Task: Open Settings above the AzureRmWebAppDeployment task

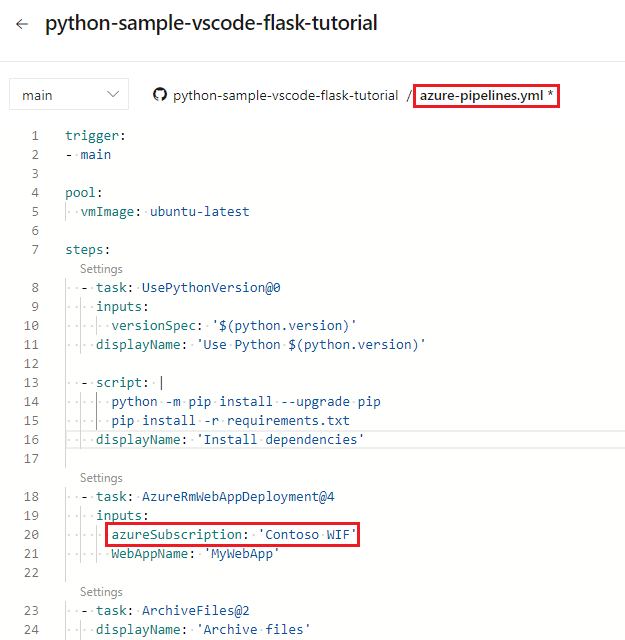Action: (x=101, y=478)
